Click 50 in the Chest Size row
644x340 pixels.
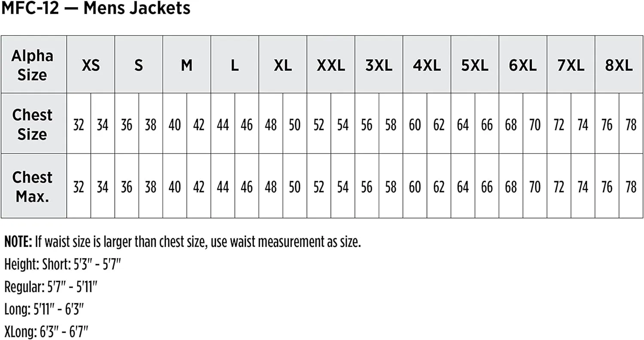295,125
